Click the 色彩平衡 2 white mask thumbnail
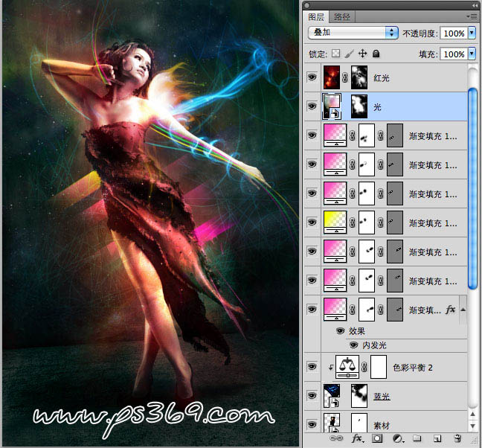Viewport: 482px width, 448px height. (x=379, y=367)
